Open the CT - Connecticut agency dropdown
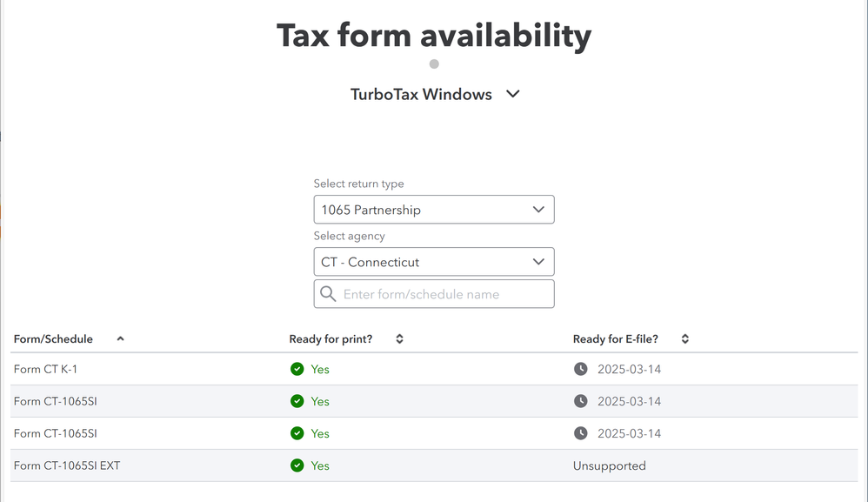 [434, 262]
